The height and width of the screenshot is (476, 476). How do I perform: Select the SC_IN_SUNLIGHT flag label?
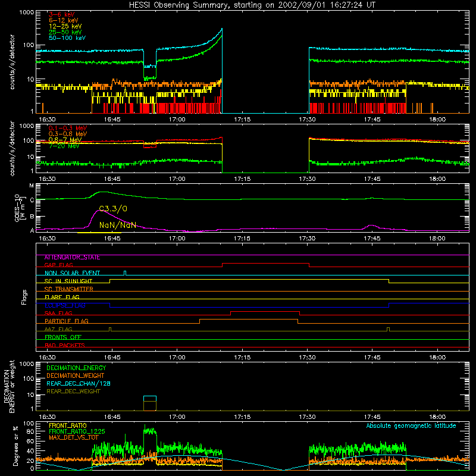point(68,281)
